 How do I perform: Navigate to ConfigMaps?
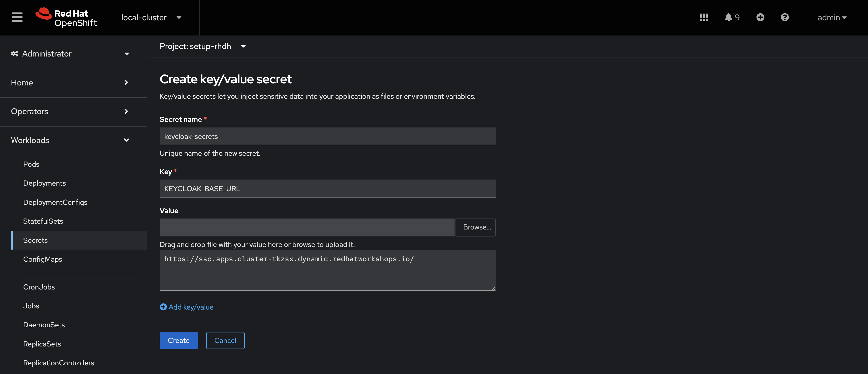tap(42, 259)
